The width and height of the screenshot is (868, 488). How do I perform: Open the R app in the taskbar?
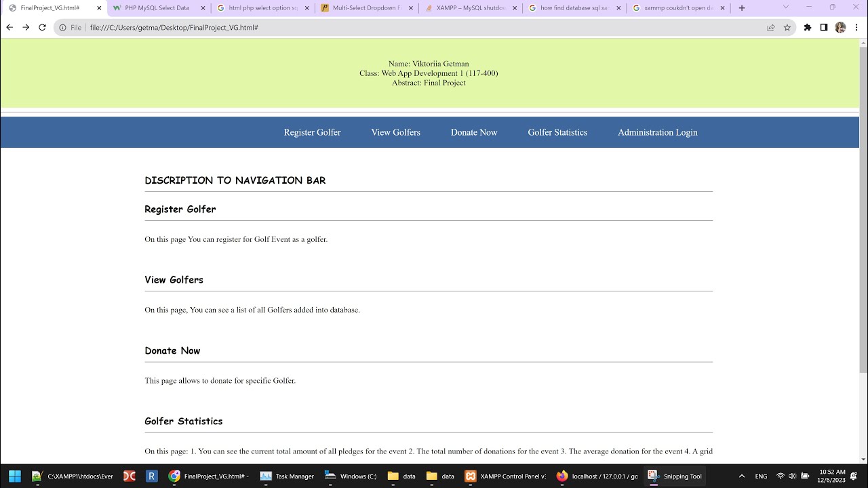pyautogui.click(x=152, y=476)
